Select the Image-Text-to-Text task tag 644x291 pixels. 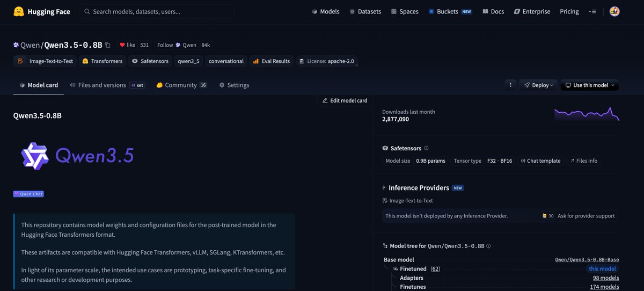(x=45, y=61)
